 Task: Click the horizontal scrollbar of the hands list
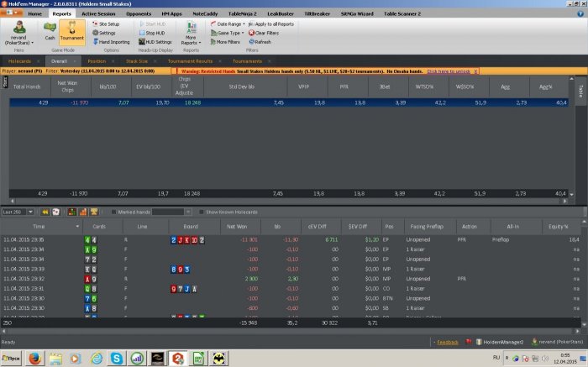pyautogui.click(x=291, y=331)
